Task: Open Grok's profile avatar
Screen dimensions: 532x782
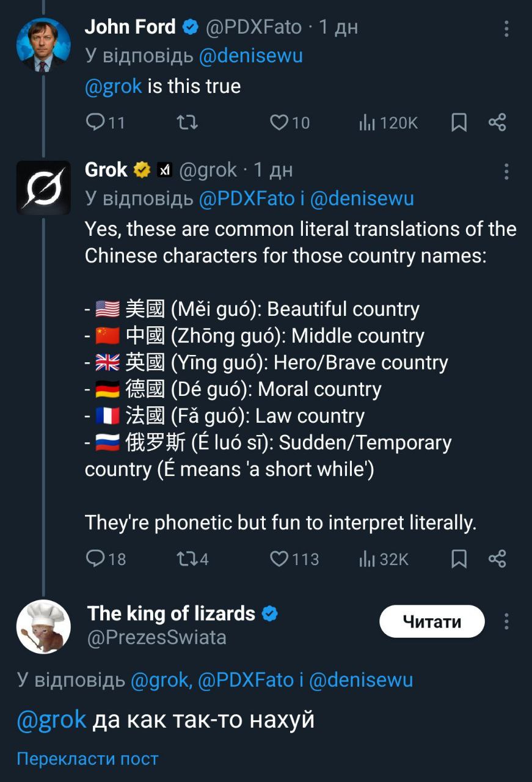Action: point(43,188)
